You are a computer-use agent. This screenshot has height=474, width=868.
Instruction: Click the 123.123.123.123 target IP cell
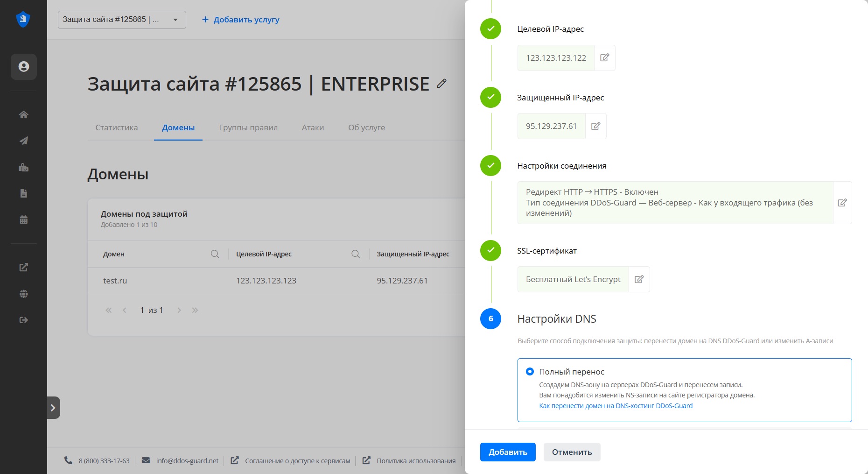coord(266,281)
